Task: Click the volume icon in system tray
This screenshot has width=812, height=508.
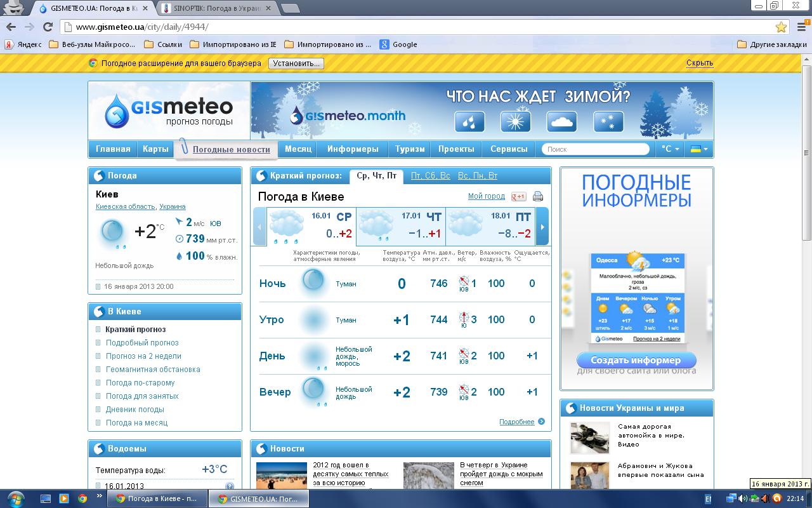Action: coord(743,498)
